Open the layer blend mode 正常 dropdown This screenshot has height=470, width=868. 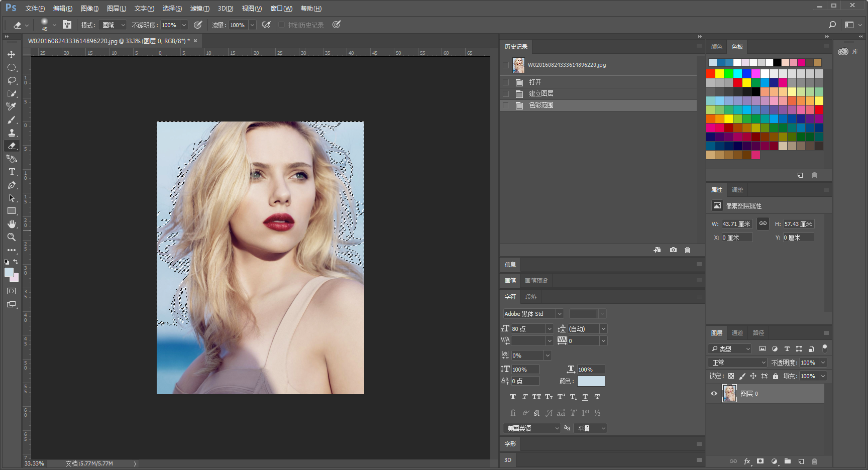(737, 363)
